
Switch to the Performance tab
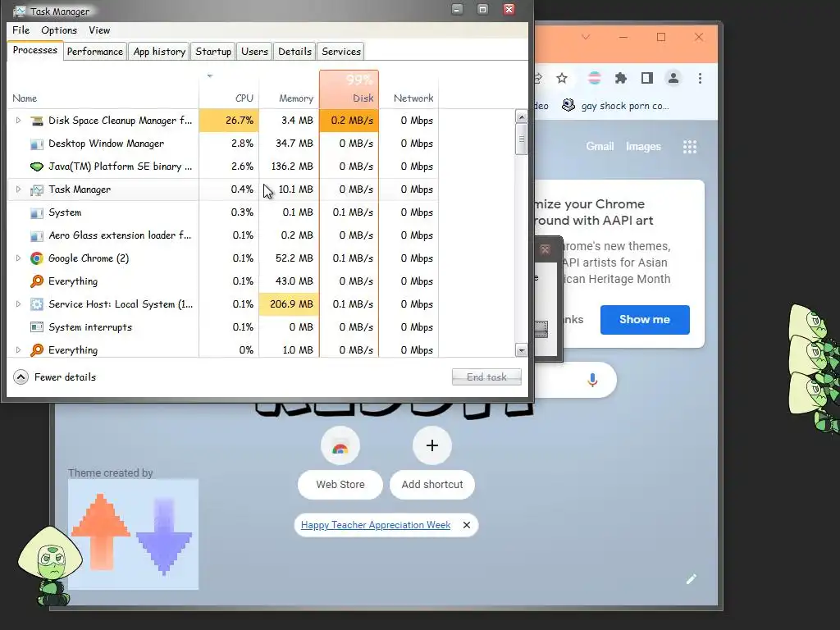tap(95, 52)
